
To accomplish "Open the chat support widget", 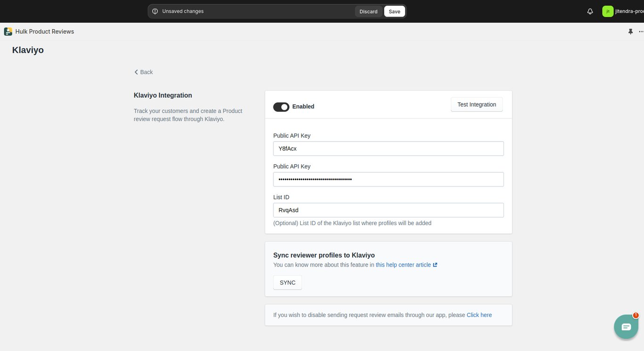I will pos(626,326).
